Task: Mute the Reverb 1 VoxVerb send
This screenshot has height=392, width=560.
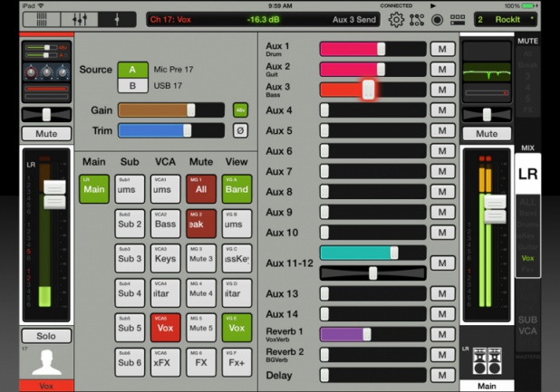Action: [x=442, y=335]
